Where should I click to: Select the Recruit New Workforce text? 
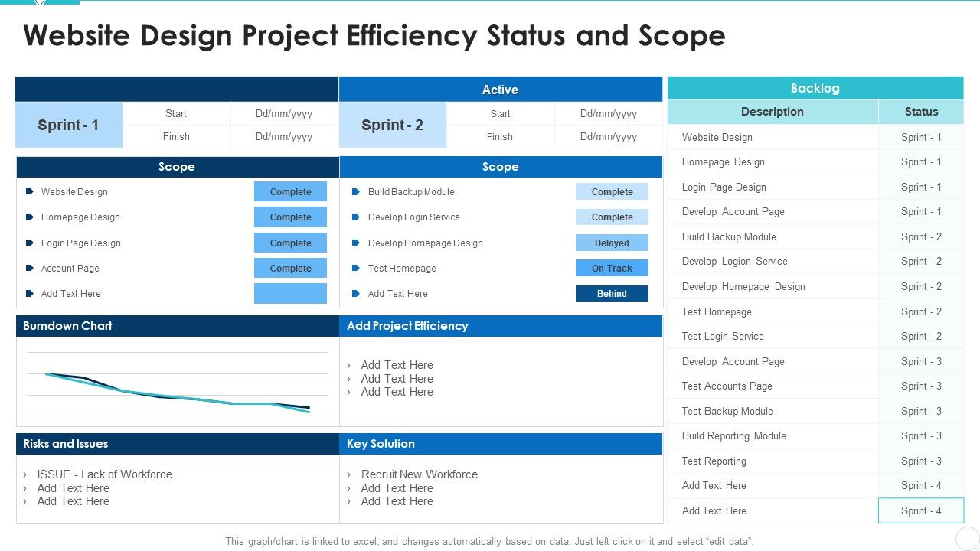click(419, 474)
